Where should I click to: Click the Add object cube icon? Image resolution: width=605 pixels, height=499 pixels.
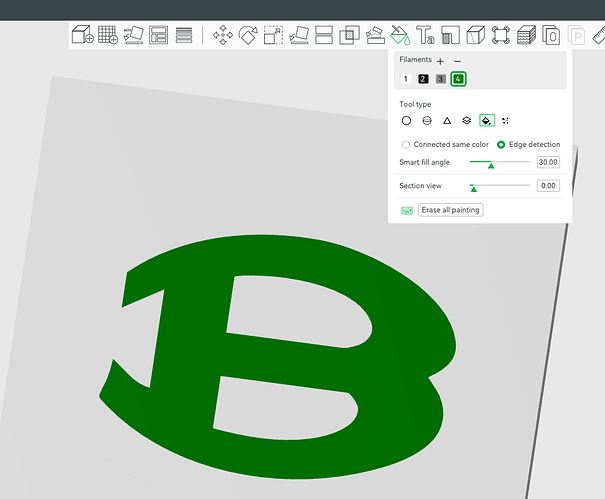pyautogui.click(x=83, y=35)
